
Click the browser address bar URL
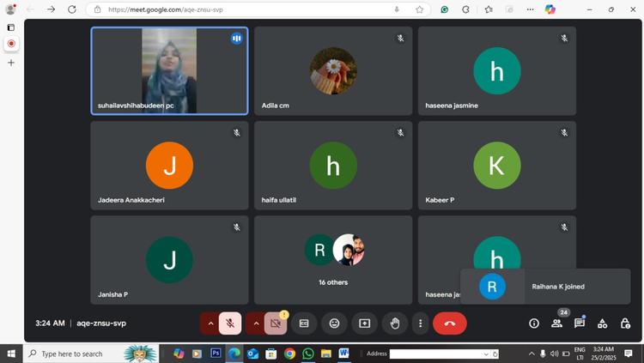click(240, 9)
